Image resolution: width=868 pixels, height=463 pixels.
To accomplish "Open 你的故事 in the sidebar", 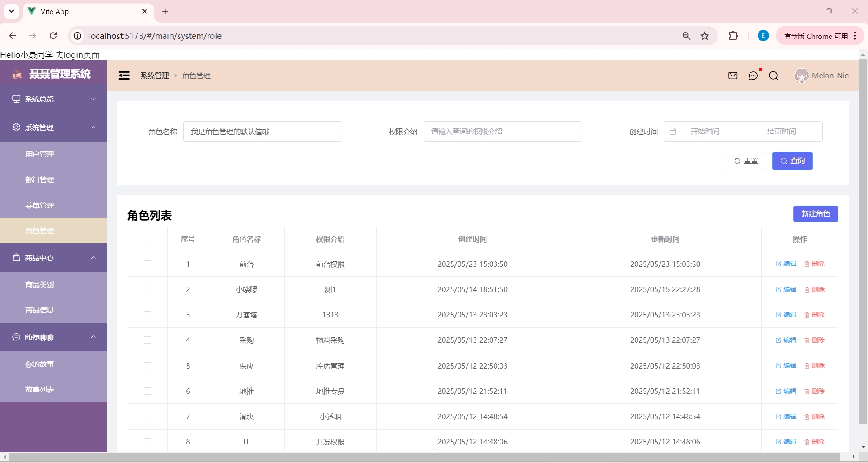I will [x=53, y=364].
